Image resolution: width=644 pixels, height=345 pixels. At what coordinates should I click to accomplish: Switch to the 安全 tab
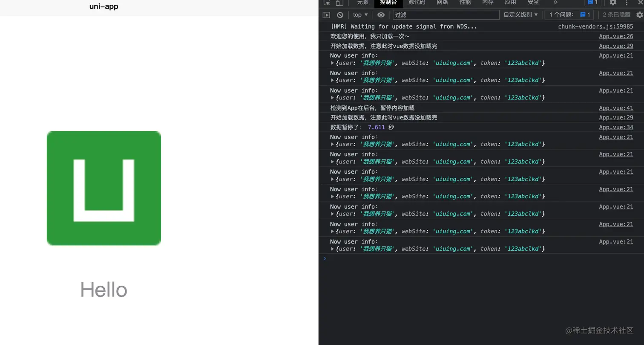point(533,3)
